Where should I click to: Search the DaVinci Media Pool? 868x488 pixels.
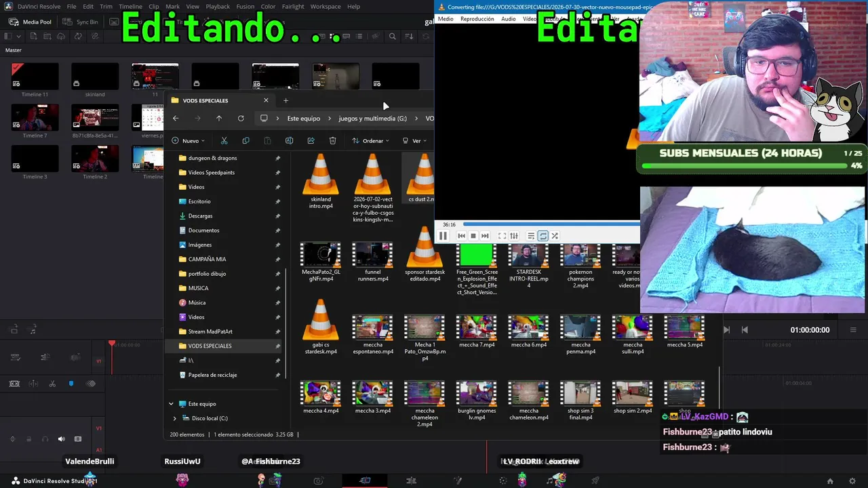pos(392,37)
